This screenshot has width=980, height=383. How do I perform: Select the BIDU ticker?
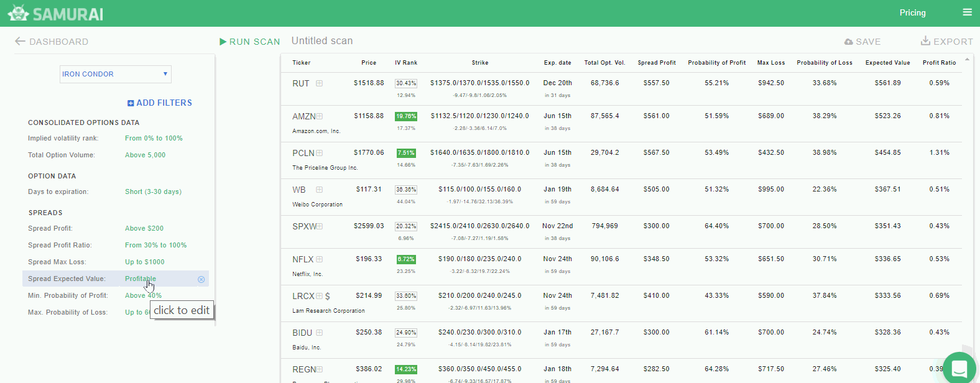click(302, 333)
